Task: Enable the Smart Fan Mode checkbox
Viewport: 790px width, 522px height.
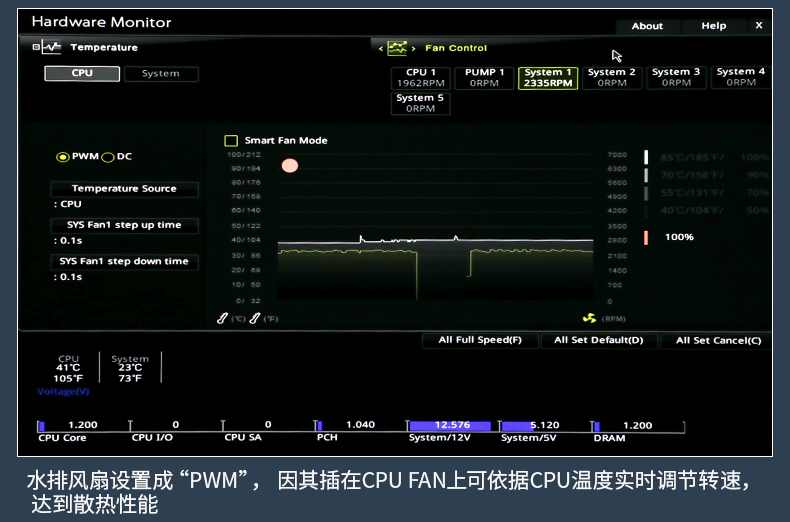Action: (231, 141)
